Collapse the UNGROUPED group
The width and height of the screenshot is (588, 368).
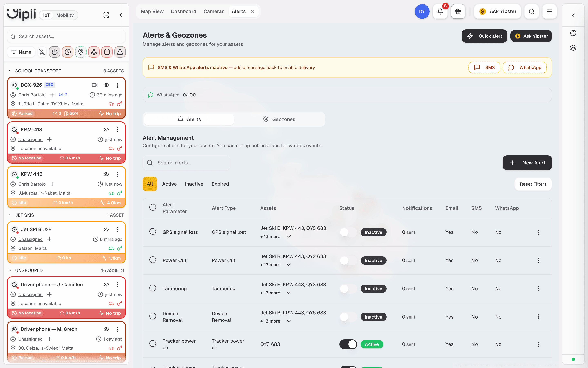coord(10,270)
